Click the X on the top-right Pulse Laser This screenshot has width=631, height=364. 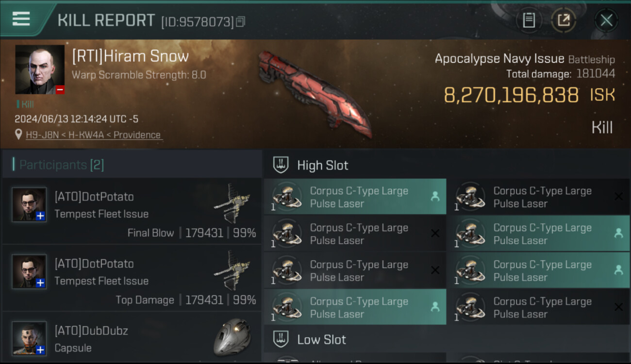(618, 197)
